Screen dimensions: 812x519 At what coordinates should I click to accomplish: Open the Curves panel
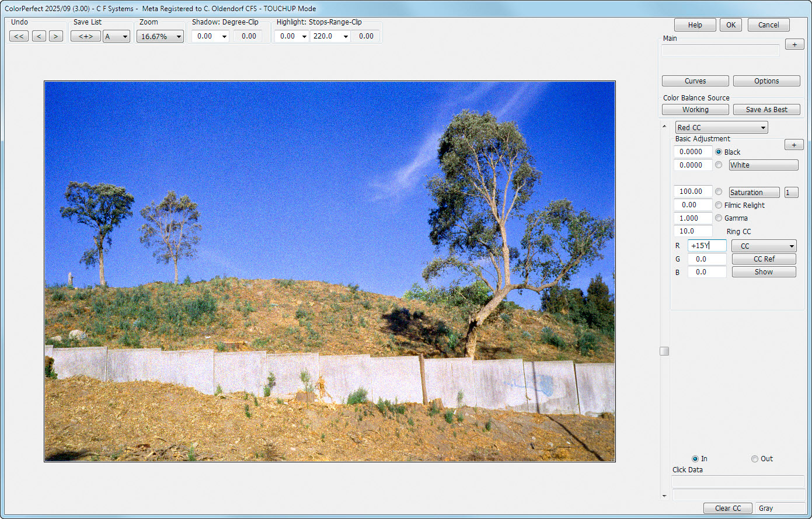click(x=695, y=81)
